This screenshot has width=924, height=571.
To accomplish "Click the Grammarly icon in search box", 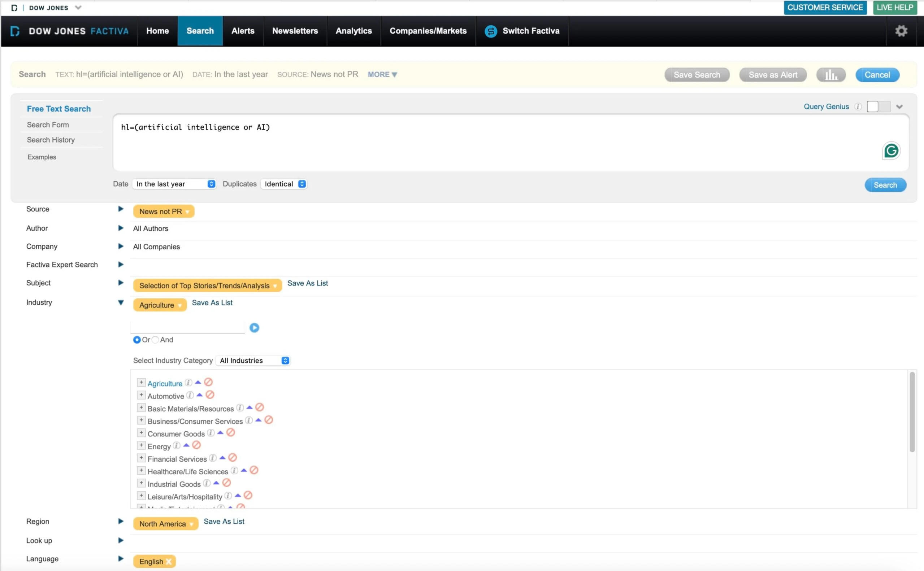I will tap(891, 151).
